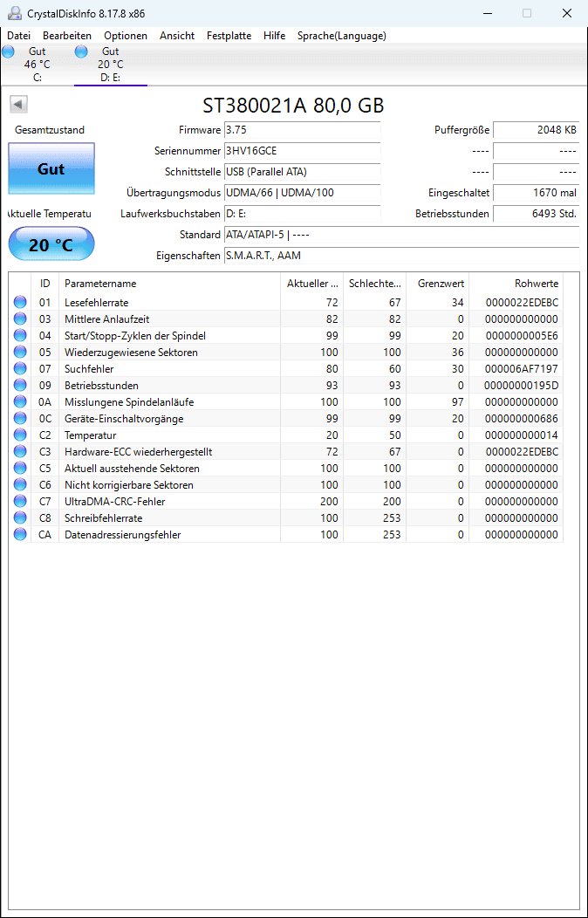588x918 pixels.
Task: Click the Gesamtzustand label
Action: coord(50,130)
